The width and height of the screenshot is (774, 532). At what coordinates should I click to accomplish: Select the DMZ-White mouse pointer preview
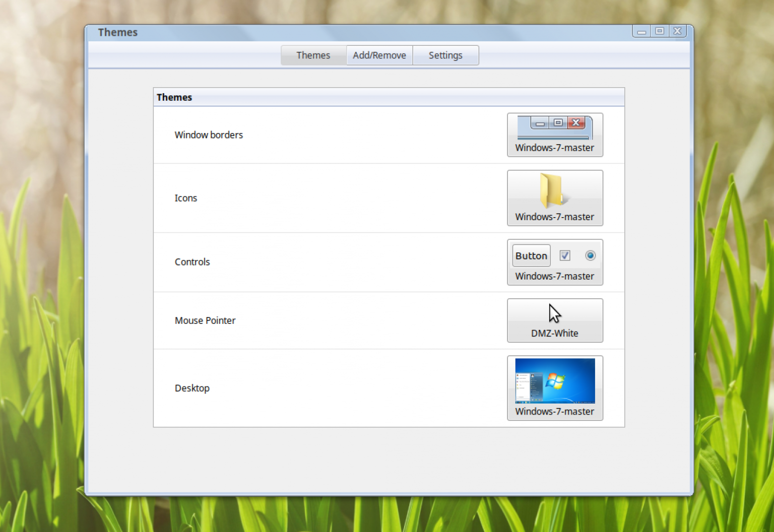point(555,320)
